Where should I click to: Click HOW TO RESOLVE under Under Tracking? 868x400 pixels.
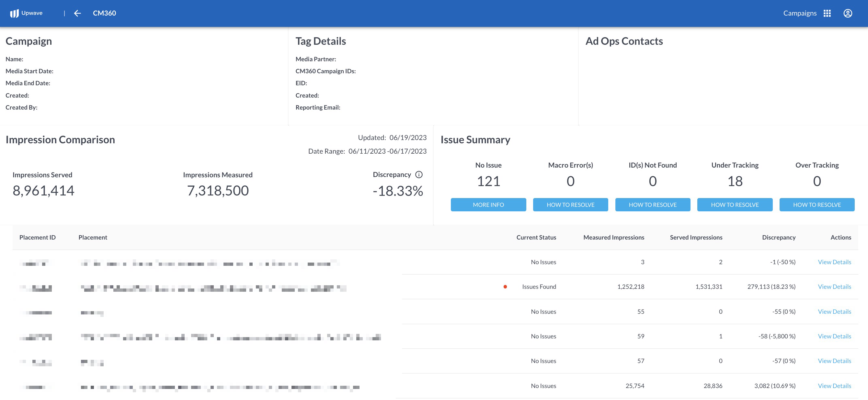[x=735, y=205]
